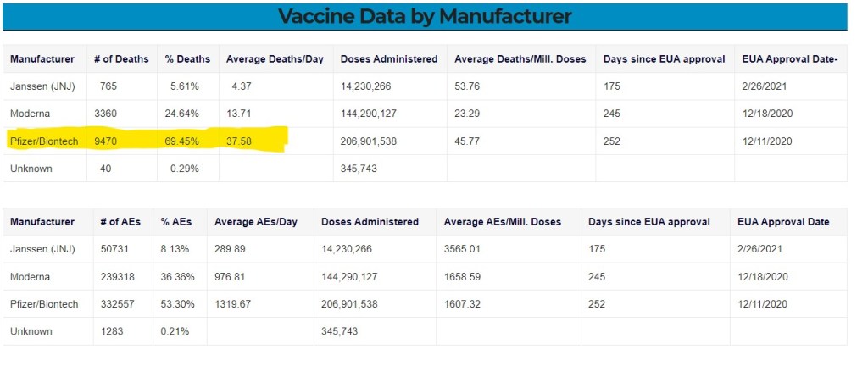
Task: Click the "Average AEs/Mill. Doses" column header
Action: click(502, 222)
